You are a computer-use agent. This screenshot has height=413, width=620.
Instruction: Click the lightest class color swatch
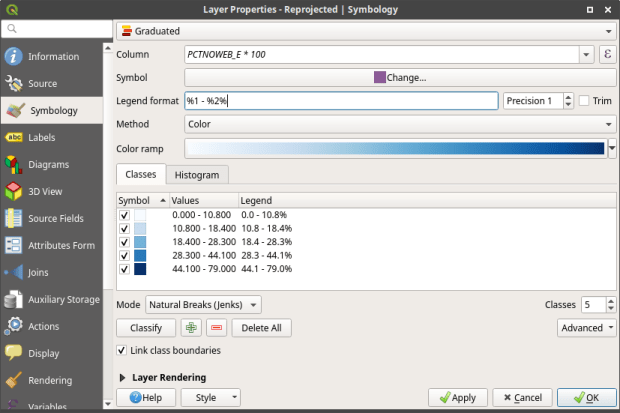[140, 215]
